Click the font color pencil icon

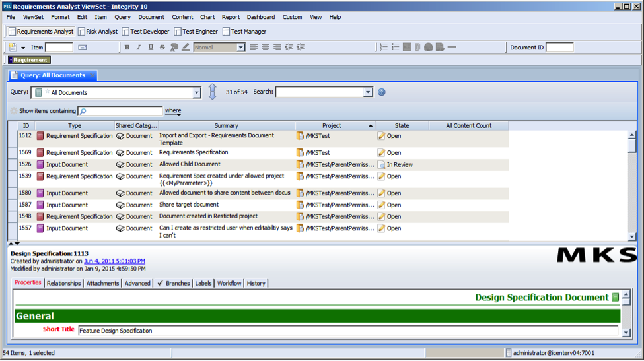point(186,47)
